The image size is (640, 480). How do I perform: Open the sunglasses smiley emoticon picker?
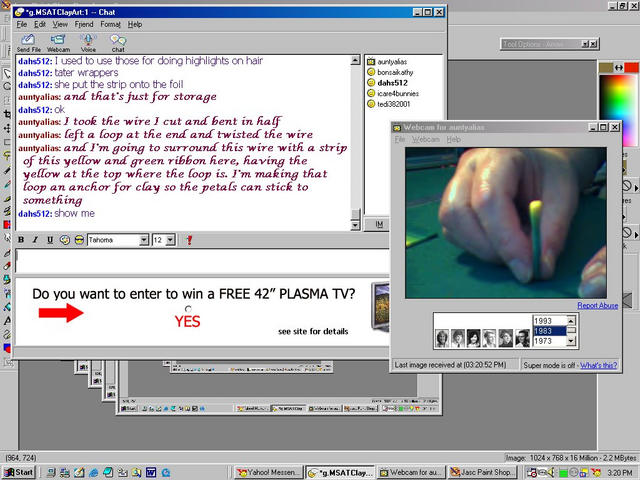[x=79, y=240]
